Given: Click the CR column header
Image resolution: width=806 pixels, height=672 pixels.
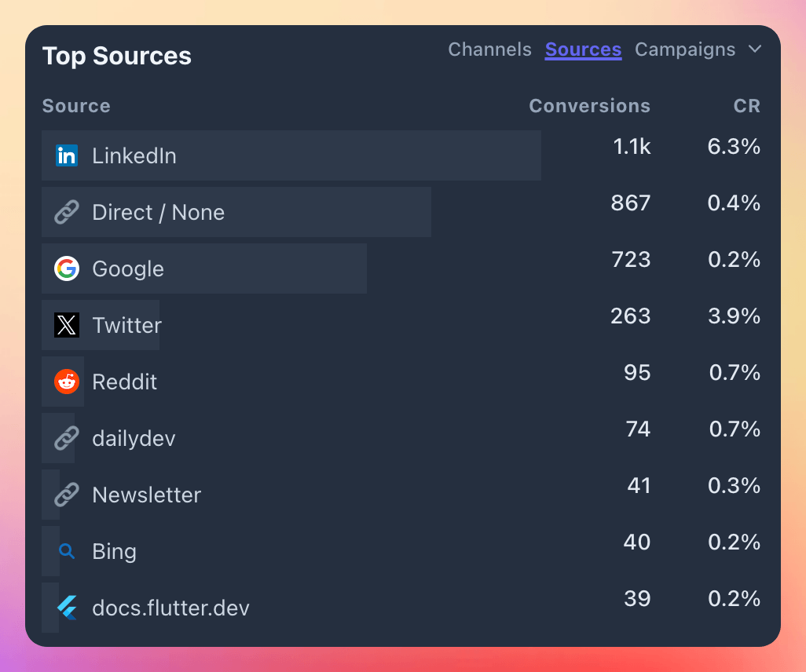Looking at the screenshot, I should coord(747,105).
